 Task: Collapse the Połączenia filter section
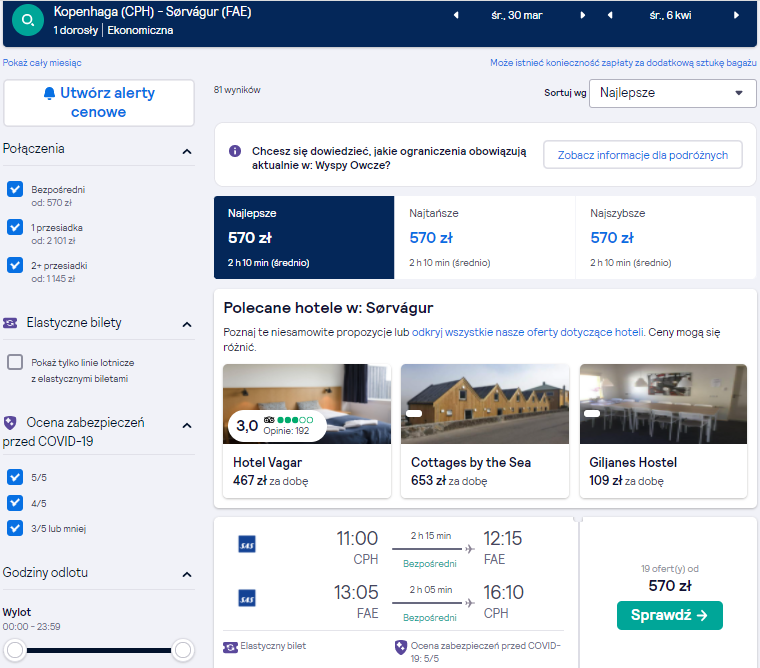[187, 152]
